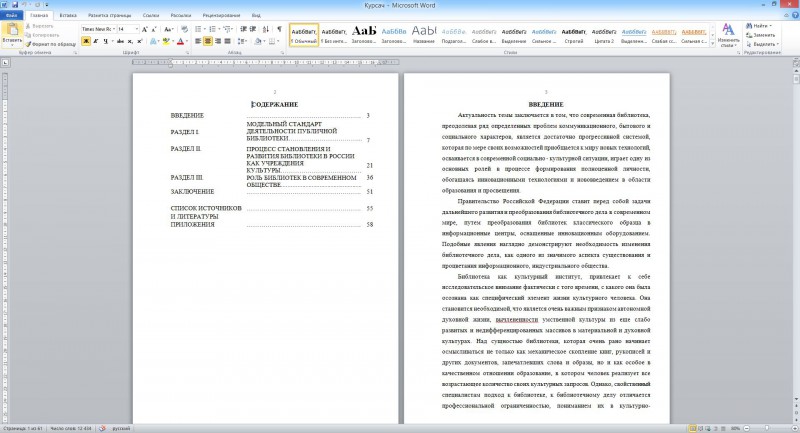This screenshot has height=433, width=800.
Task: Click the proofing errors icon in status bar
Action: (102, 428)
